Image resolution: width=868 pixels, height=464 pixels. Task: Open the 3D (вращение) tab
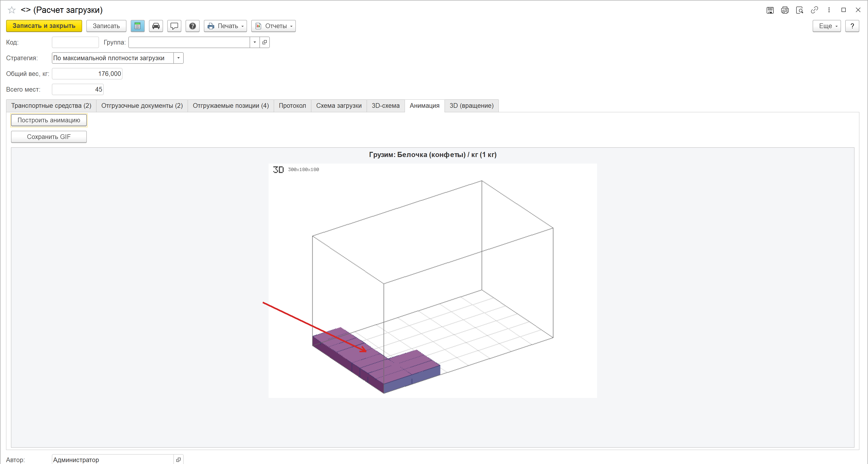[472, 106]
